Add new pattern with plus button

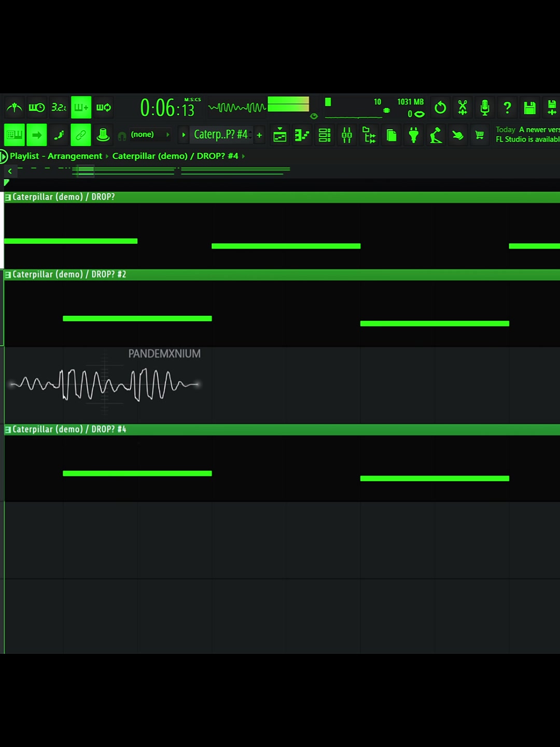259,135
